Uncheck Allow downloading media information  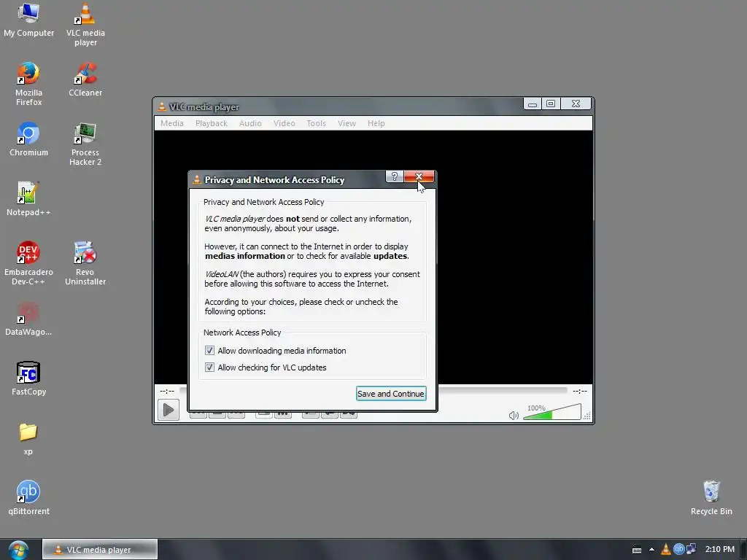(x=209, y=351)
